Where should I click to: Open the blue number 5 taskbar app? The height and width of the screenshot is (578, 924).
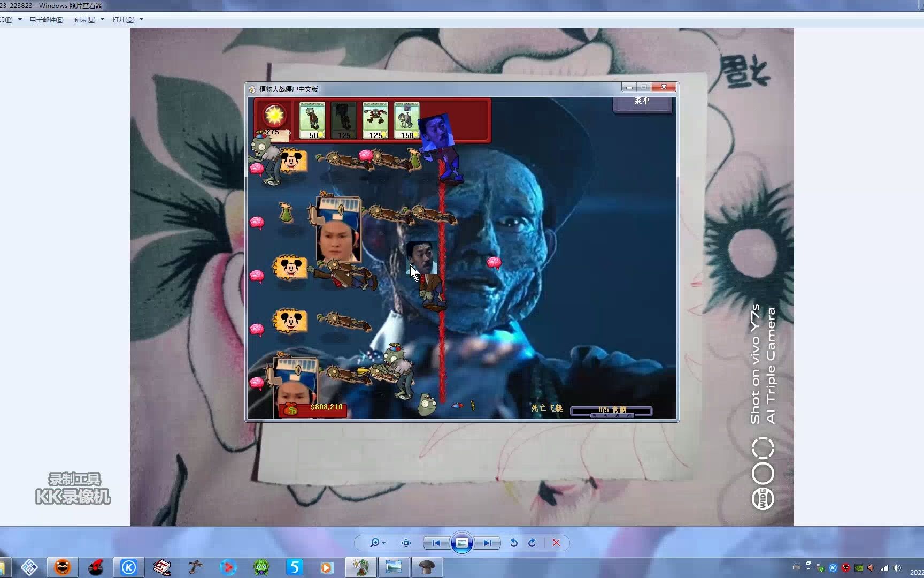point(295,567)
